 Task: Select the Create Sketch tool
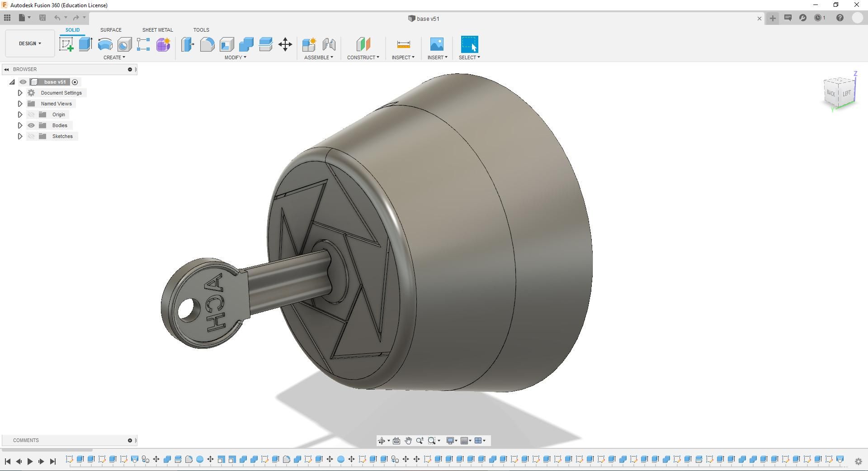pos(66,44)
